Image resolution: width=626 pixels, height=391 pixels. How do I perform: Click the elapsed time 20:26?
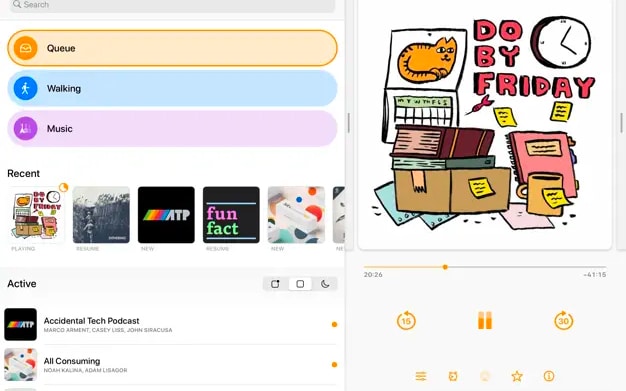coord(373,275)
